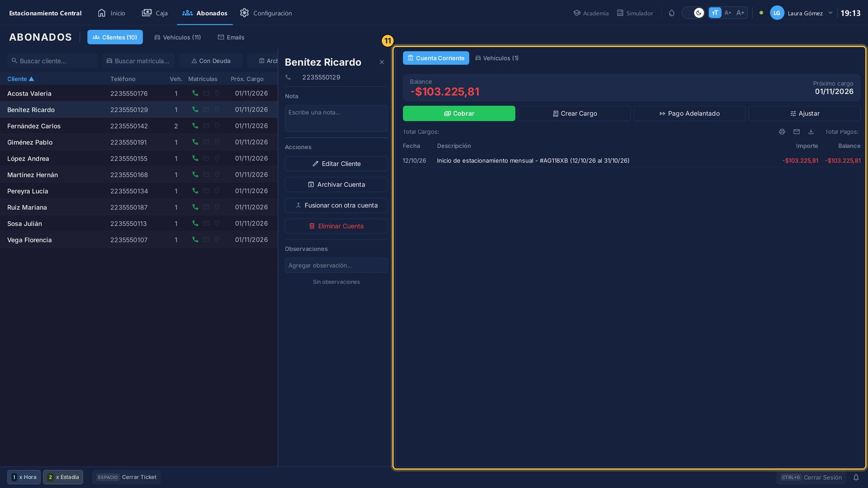The image size is (868, 488).
Task: Click the location icon for Giménez Pablo
Action: [217, 142]
